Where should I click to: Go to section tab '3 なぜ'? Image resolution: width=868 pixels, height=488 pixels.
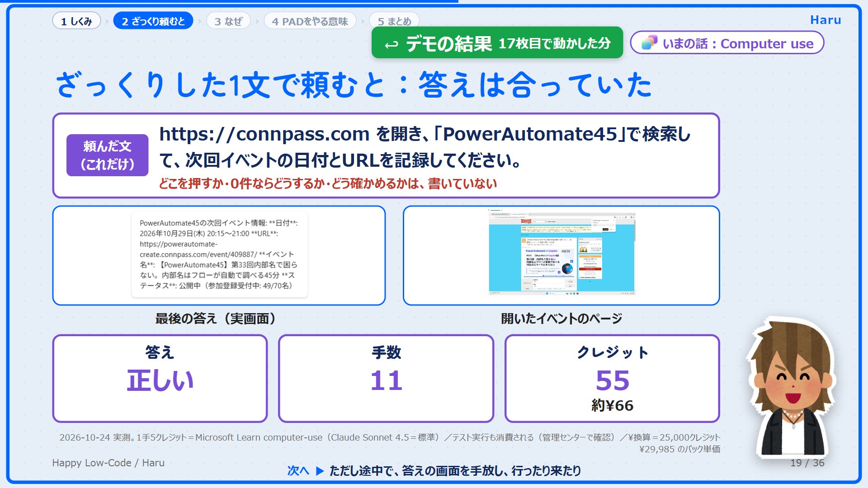coord(228,21)
